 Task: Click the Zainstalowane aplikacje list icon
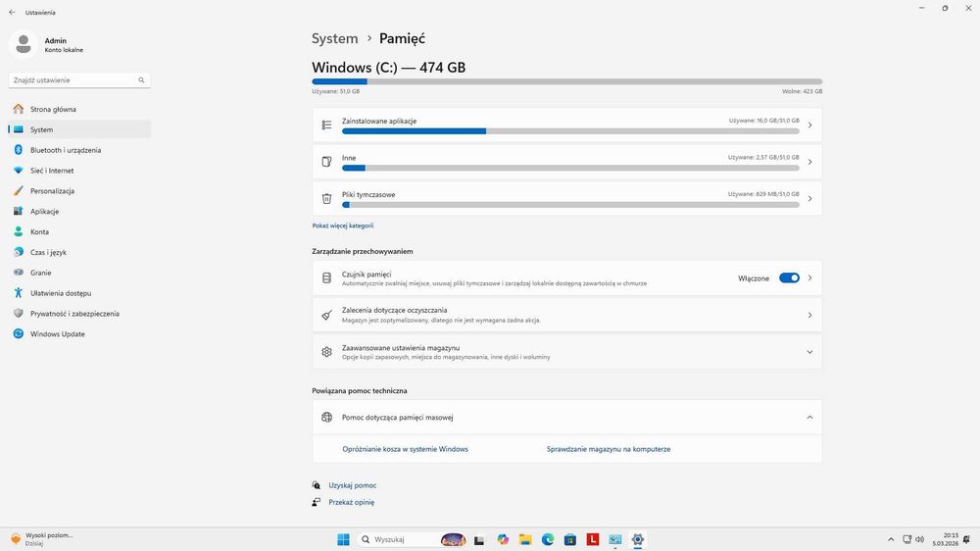(326, 125)
